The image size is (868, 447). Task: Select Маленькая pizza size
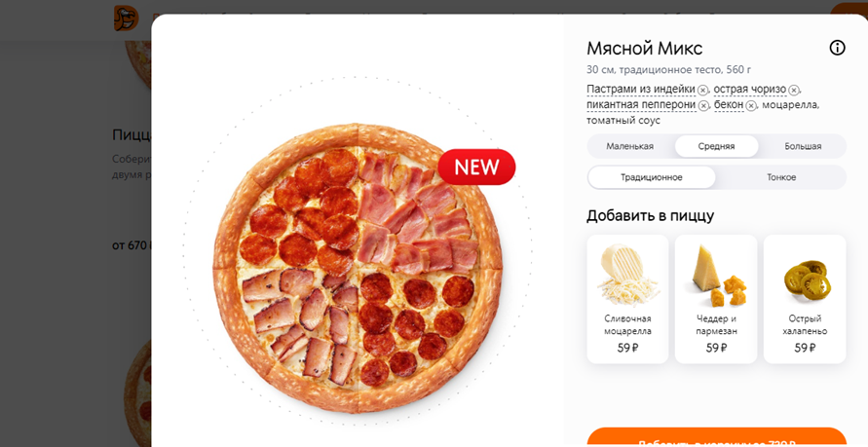tap(629, 147)
